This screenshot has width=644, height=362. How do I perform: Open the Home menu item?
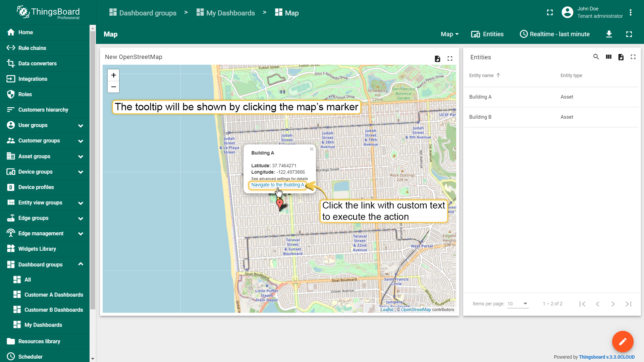(45, 32)
